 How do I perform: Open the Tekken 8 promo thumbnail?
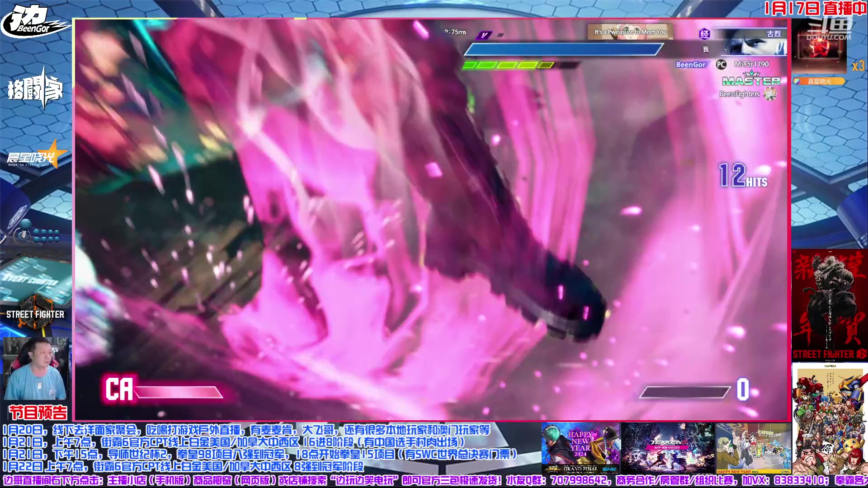pos(667,448)
